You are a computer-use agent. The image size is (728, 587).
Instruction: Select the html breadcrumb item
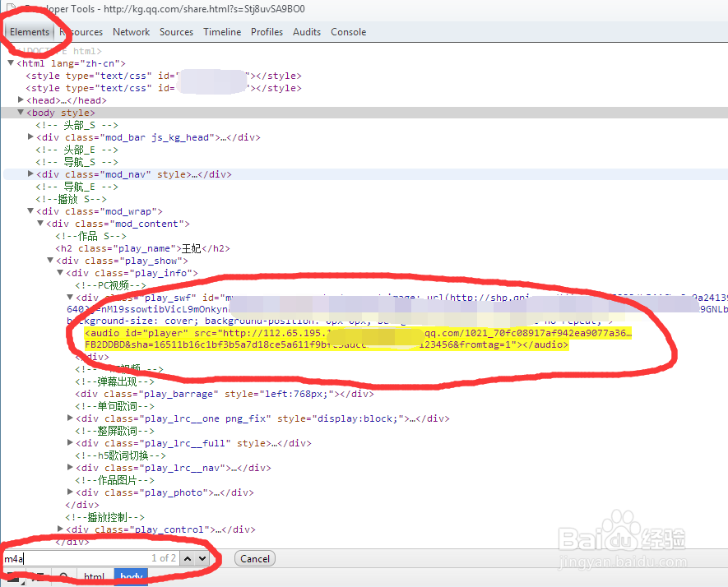click(95, 577)
